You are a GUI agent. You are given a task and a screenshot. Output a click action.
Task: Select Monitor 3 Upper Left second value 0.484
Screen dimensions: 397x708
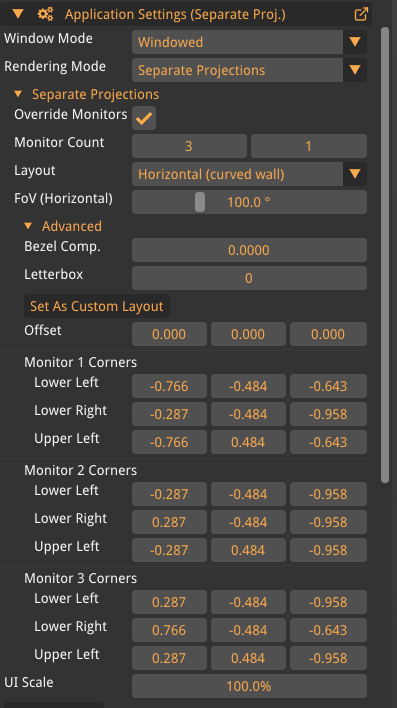248,658
